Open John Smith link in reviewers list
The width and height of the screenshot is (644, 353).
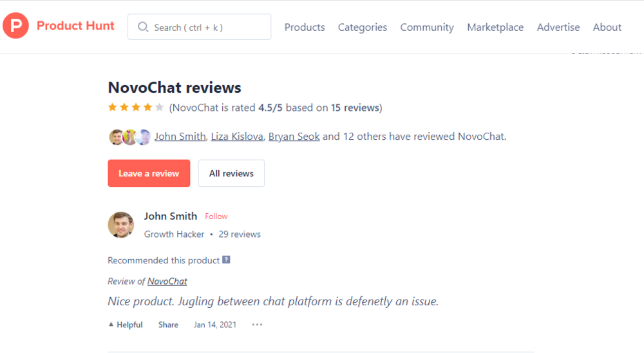click(180, 137)
